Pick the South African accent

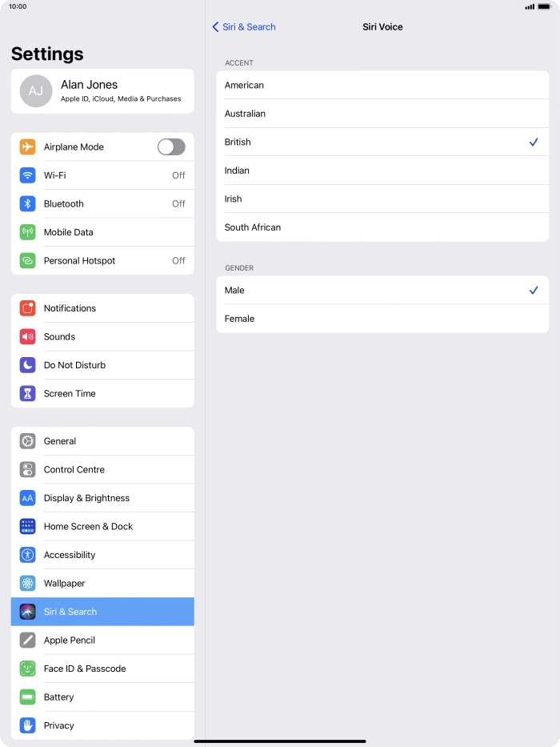(x=382, y=227)
